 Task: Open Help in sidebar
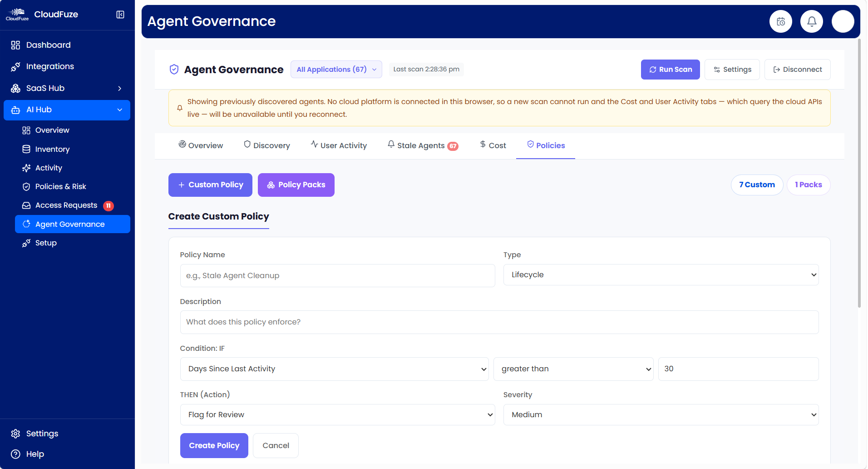67,454
